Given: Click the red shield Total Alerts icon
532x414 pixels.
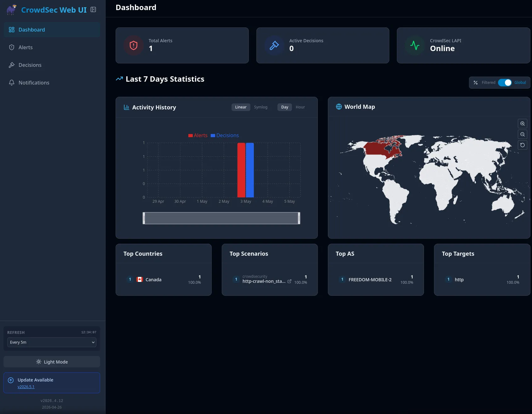Looking at the screenshot, I should click(134, 45).
